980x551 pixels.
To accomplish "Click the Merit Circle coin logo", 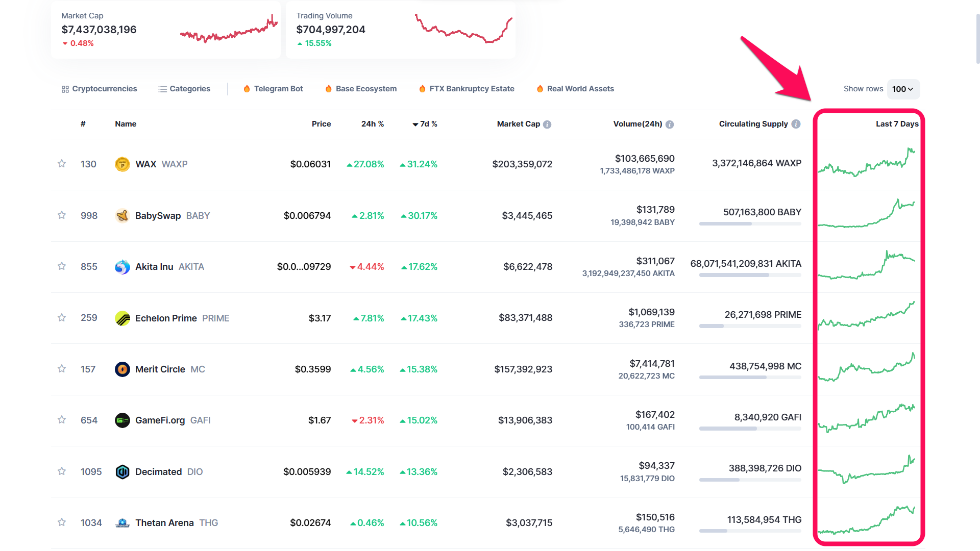I will (122, 369).
